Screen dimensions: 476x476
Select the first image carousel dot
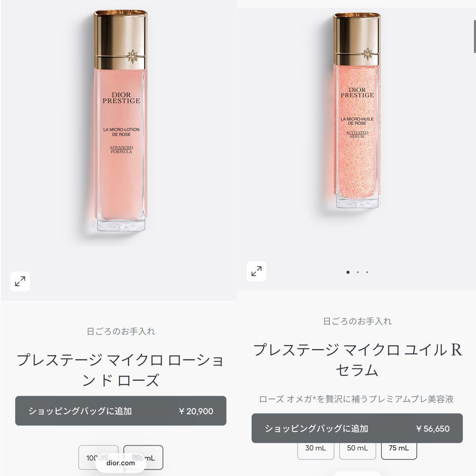pos(348,272)
